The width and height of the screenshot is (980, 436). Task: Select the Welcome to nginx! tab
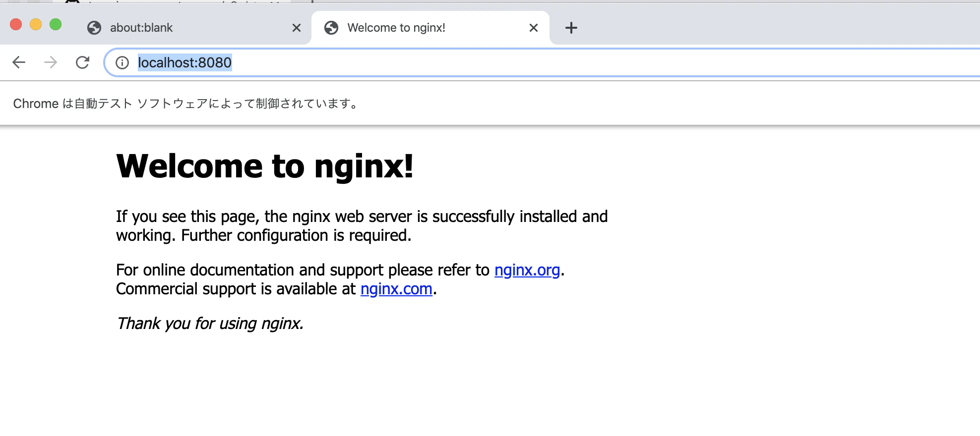pos(430,28)
